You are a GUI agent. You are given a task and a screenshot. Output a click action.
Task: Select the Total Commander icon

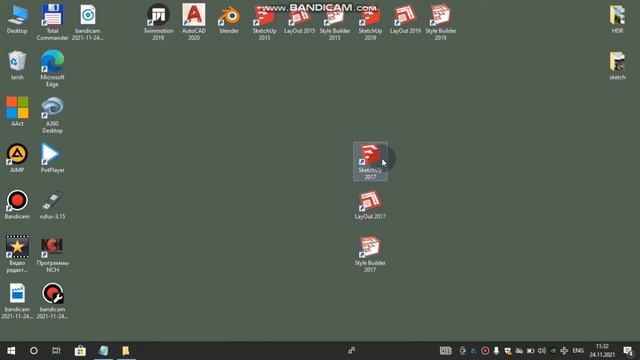[x=52, y=22]
